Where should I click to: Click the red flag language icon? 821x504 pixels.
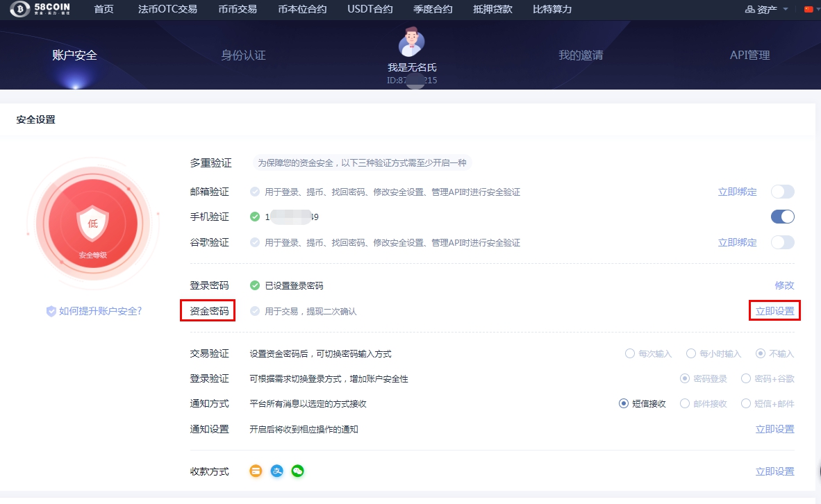click(x=808, y=10)
